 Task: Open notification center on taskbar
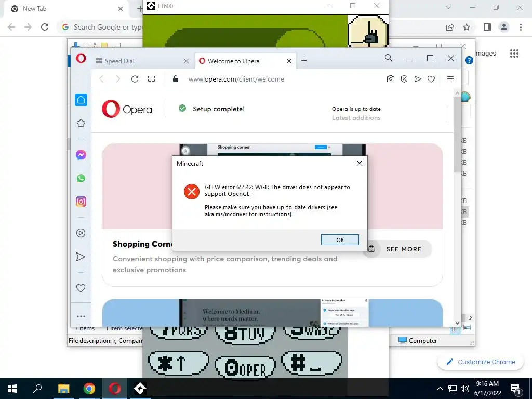pyautogui.click(x=515, y=389)
